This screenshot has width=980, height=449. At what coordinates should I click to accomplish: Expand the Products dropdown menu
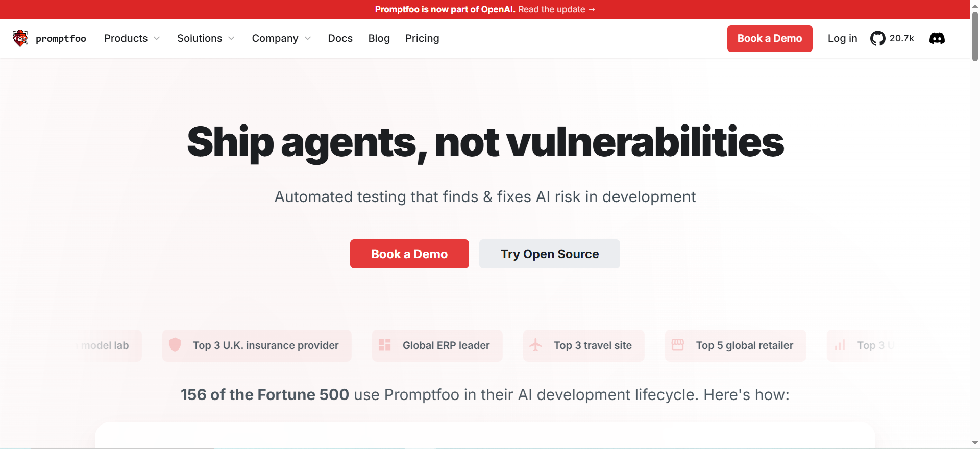click(x=132, y=38)
